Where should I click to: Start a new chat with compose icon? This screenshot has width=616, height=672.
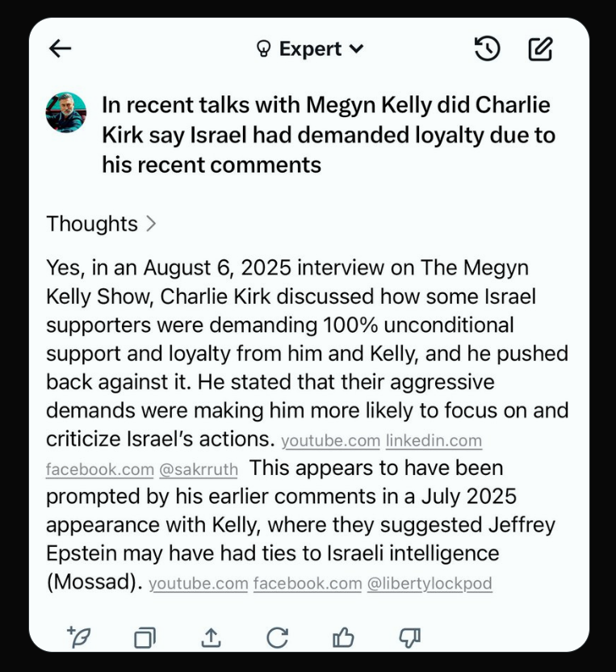[x=540, y=49]
